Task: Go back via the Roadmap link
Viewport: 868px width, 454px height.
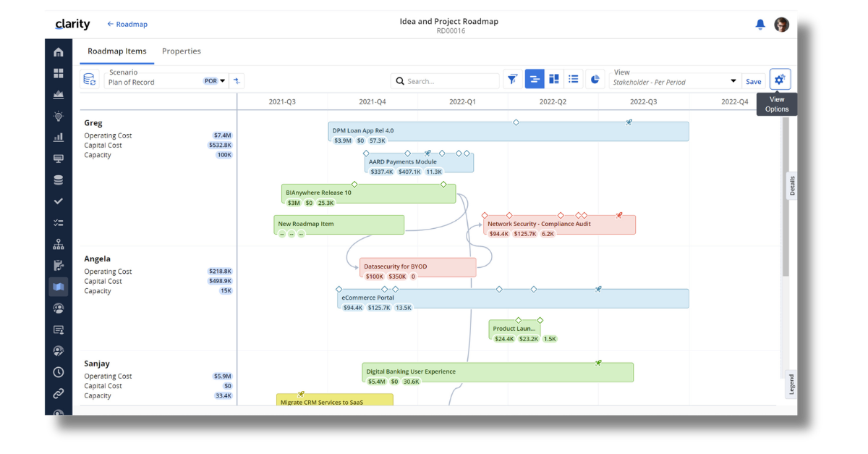Action: (x=127, y=24)
